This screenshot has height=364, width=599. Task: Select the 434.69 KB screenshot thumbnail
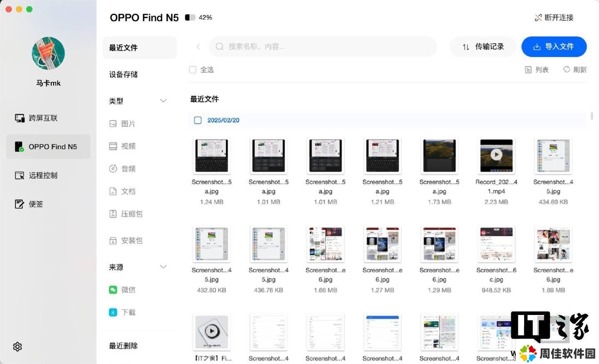coord(553,155)
